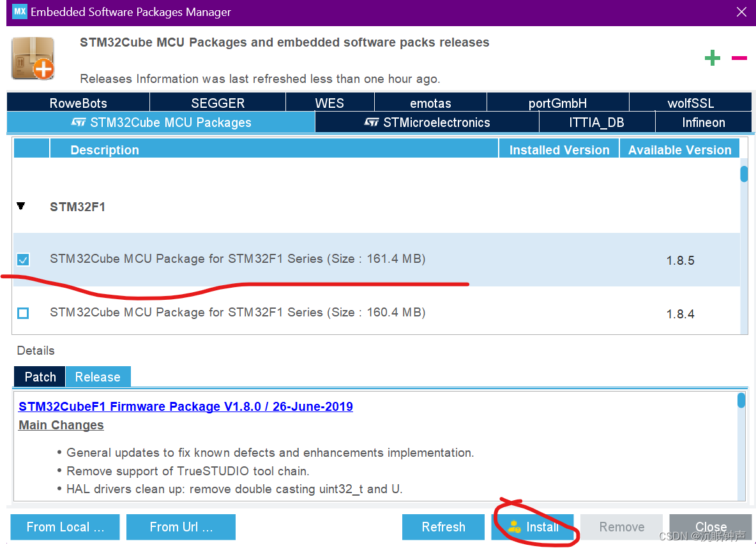This screenshot has height=548, width=756.
Task: Check the STM32F1 package 1.8.4 checkbox
Action: click(x=22, y=313)
